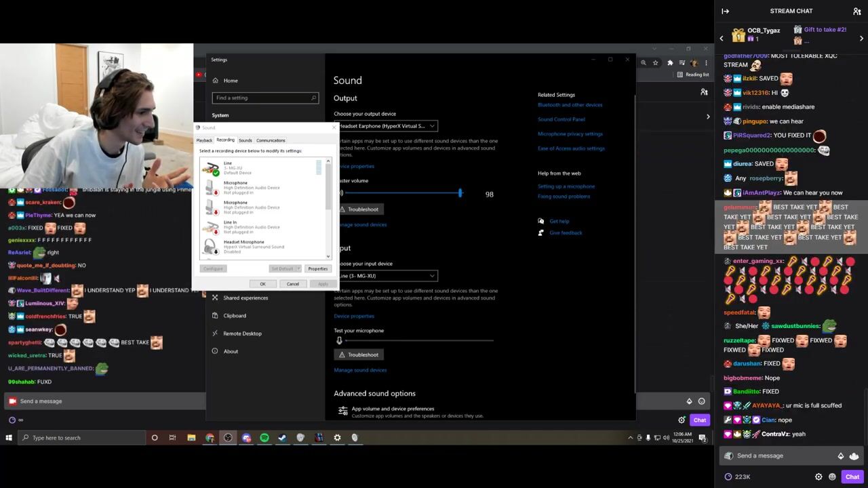Focus the Find a setting search box

265,98
